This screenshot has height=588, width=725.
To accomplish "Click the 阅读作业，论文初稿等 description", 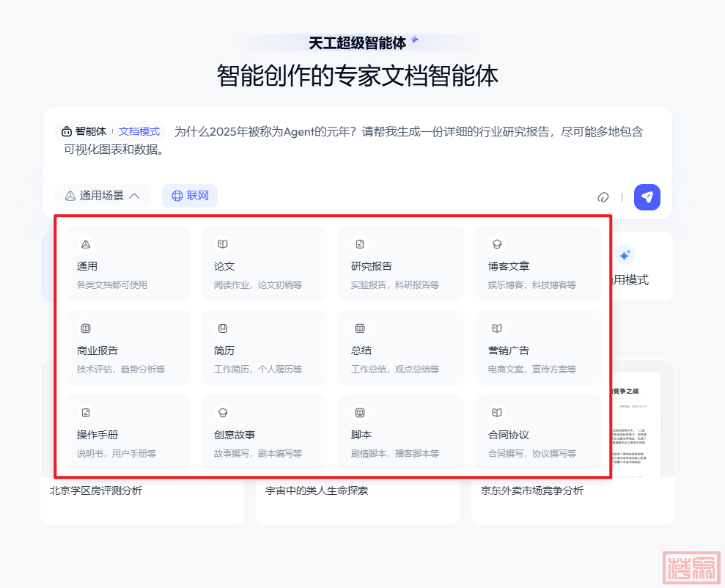I will [x=258, y=285].
